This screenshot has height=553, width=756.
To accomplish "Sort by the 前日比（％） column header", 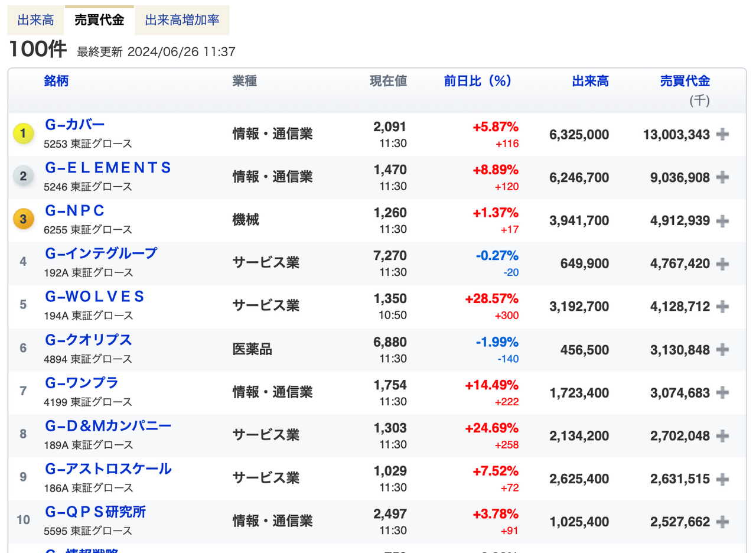I will pos(477,81).
